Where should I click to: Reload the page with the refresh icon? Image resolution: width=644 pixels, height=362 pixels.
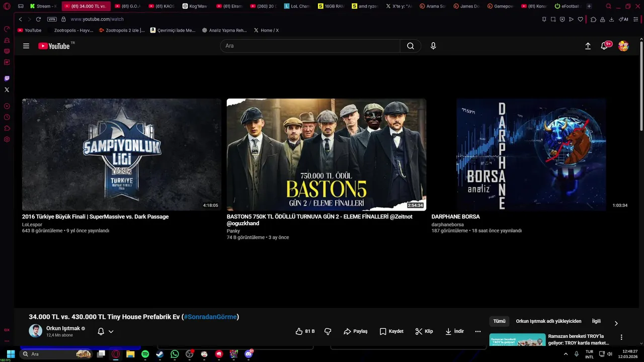point(38,19)
